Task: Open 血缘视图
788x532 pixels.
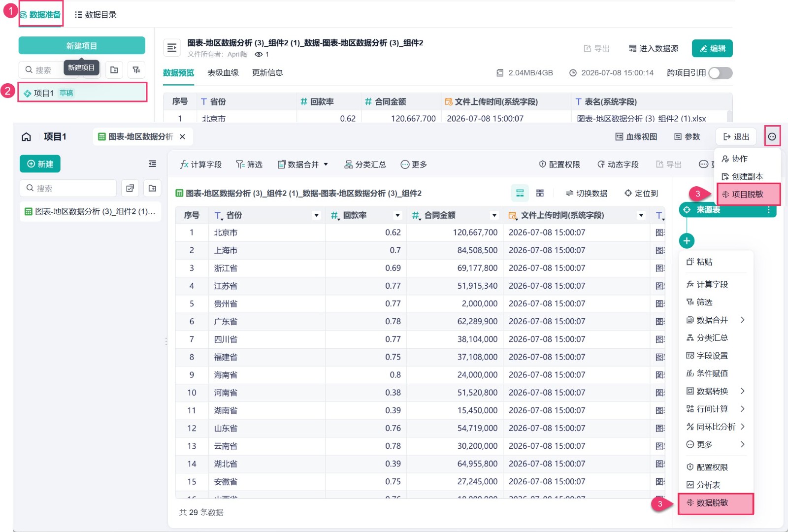Action: pyautogui.click(x=636, y=137)
